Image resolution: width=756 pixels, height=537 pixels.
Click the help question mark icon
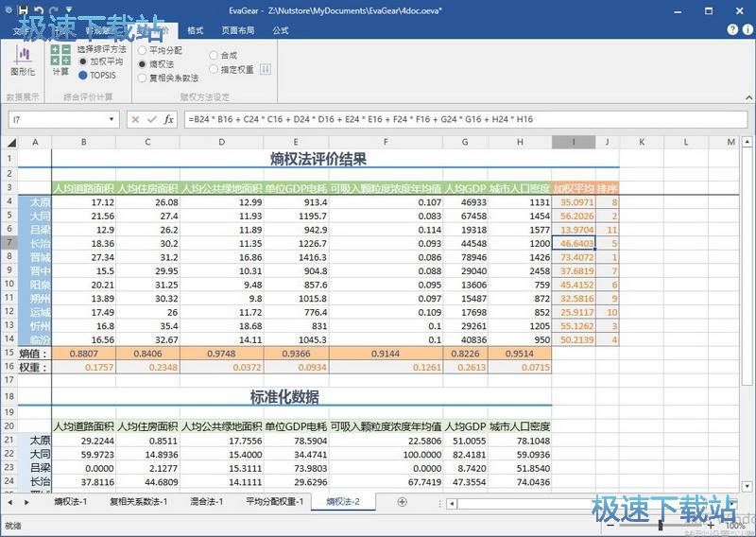(732, 29)
